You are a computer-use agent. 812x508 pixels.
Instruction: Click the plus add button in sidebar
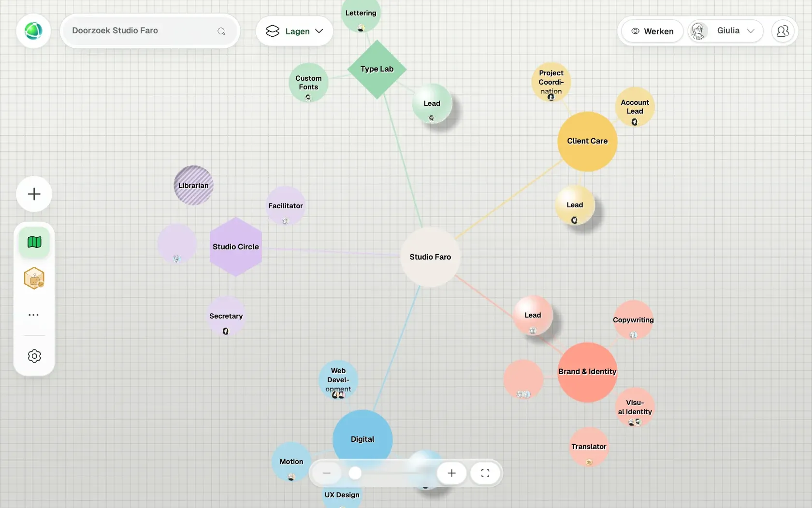tap(34, 194)
